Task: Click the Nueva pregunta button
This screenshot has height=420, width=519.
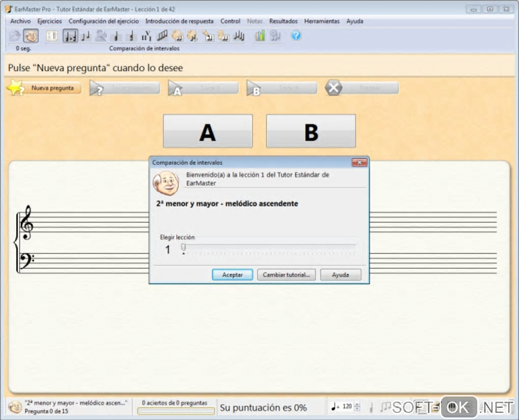Action: coord(52,88)
